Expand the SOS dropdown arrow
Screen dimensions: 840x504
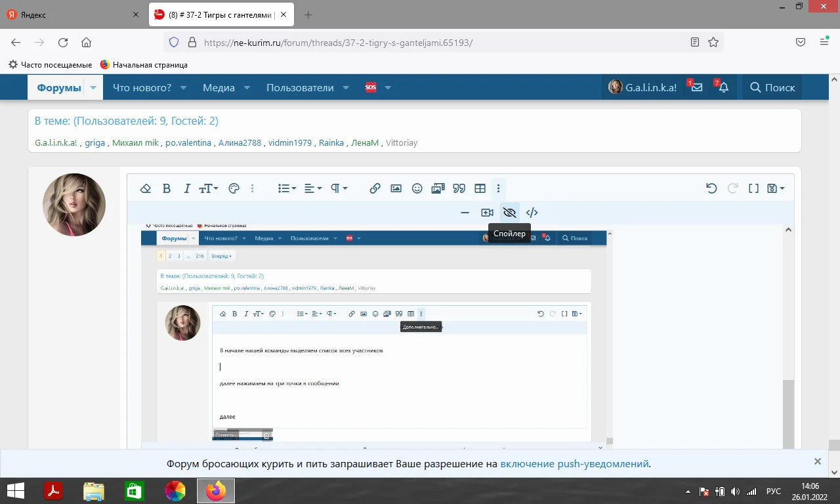click(x=388, y=87)
